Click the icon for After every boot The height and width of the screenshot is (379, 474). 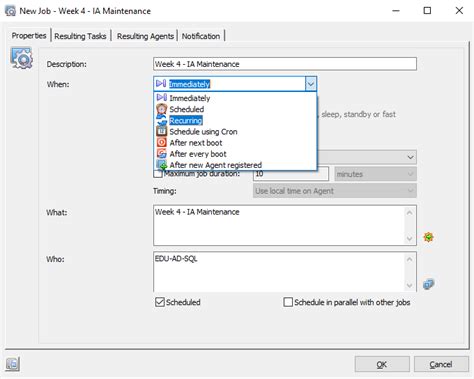pos(162,154)
